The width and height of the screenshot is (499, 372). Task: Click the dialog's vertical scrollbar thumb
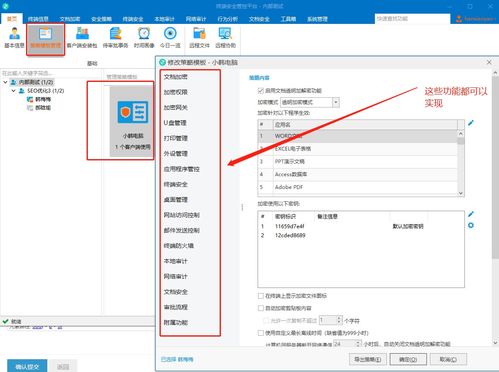click(x=495, y=167)
